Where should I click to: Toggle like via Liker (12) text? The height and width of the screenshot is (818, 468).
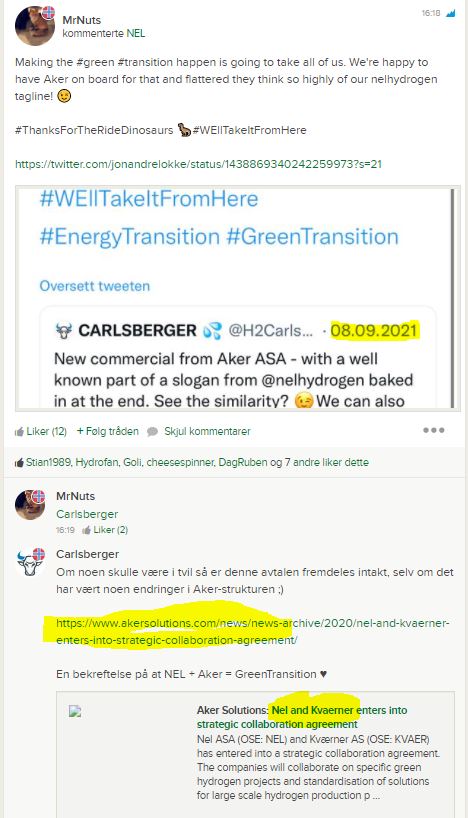point(46,431)
